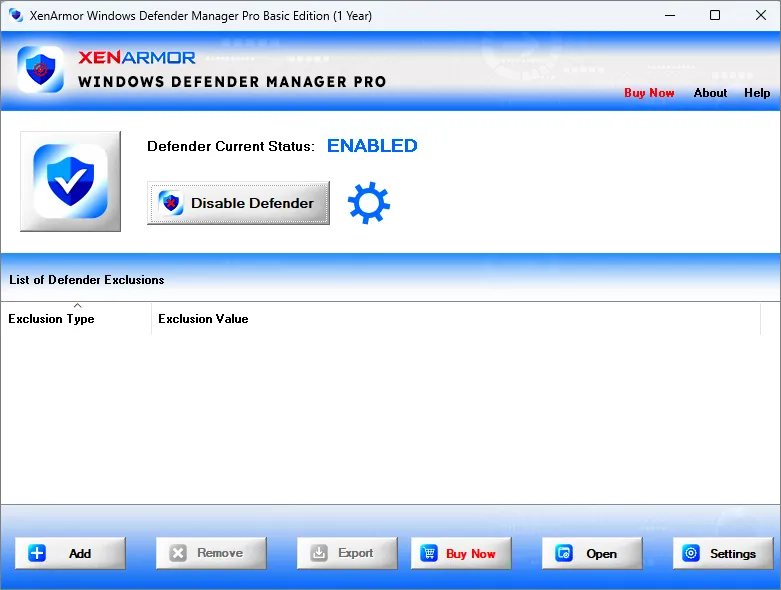Click the bottom Settings button
The width and height of the screenshot is (781, 590).
click(x=723, y=553)
